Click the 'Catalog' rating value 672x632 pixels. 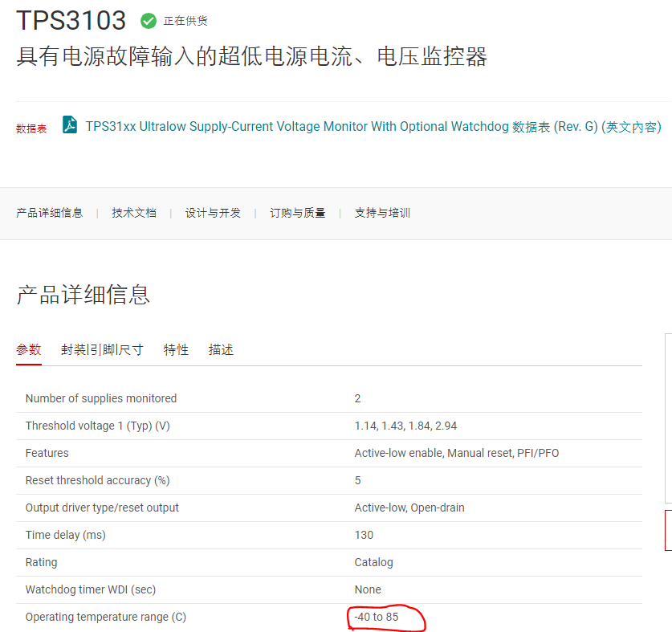373,562
